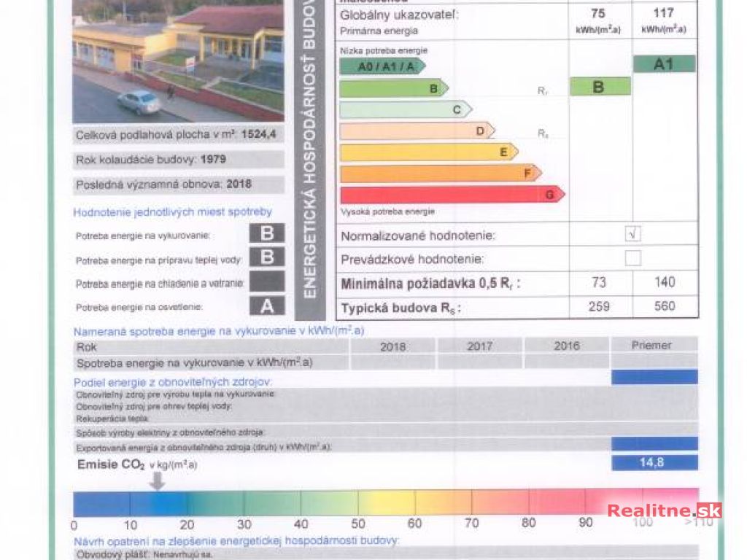Click the building photo thumbnail
747x560 pixels.
tap(178, 61)
